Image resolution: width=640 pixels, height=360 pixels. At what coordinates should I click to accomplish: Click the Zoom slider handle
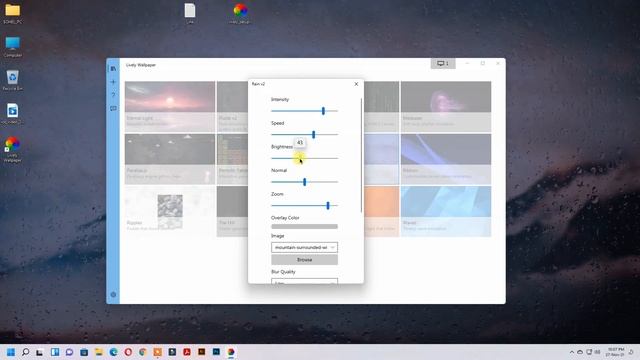pyautogui.click(x=328, y=205)
